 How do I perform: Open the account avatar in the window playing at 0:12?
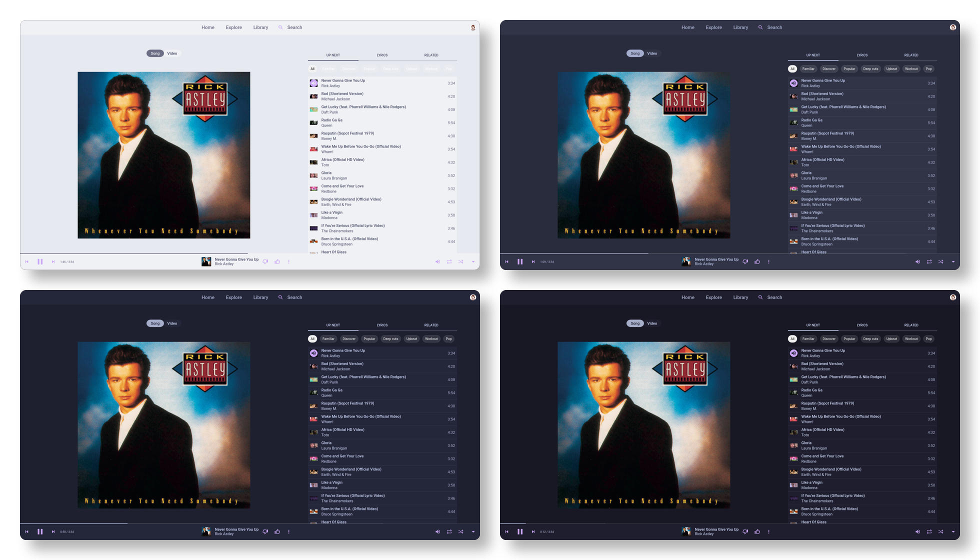click(952, 297)
